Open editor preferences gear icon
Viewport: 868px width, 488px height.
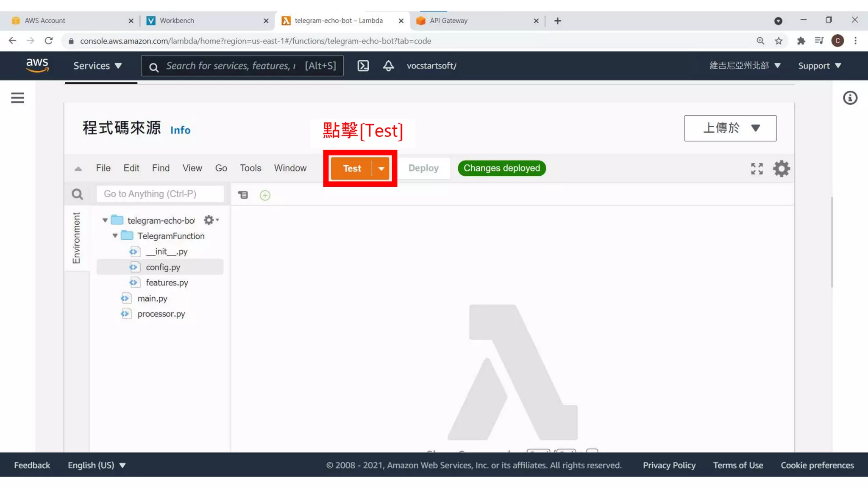point(781,169)
